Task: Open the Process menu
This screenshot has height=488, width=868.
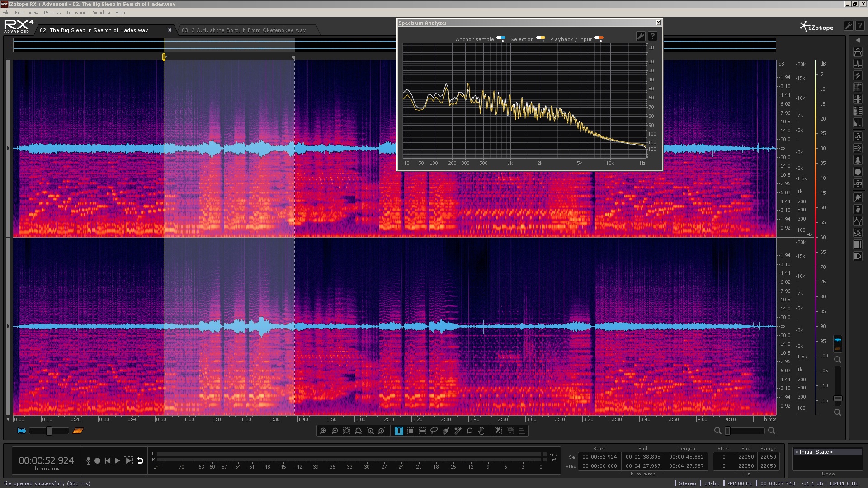Action: [x=52, y=13]
